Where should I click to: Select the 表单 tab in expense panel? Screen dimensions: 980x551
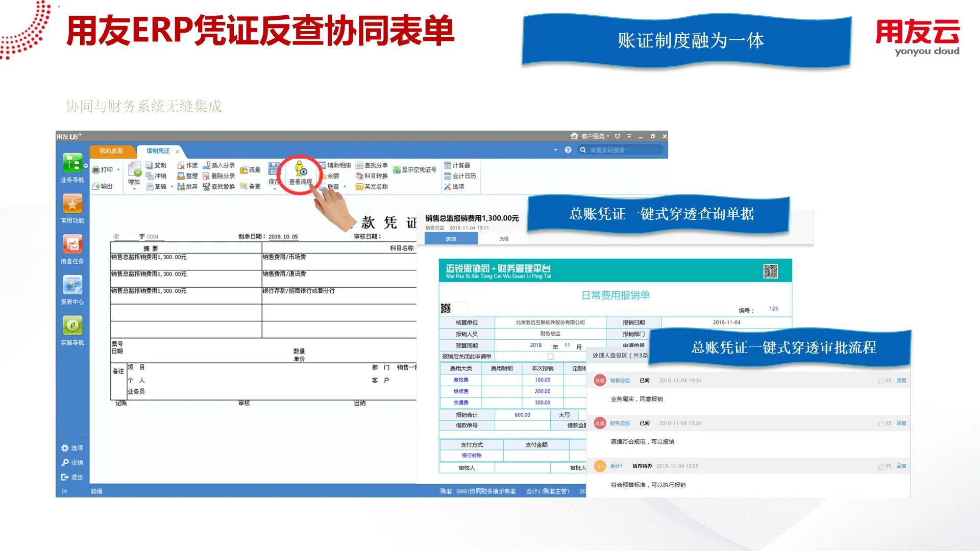tap(451, 239)
